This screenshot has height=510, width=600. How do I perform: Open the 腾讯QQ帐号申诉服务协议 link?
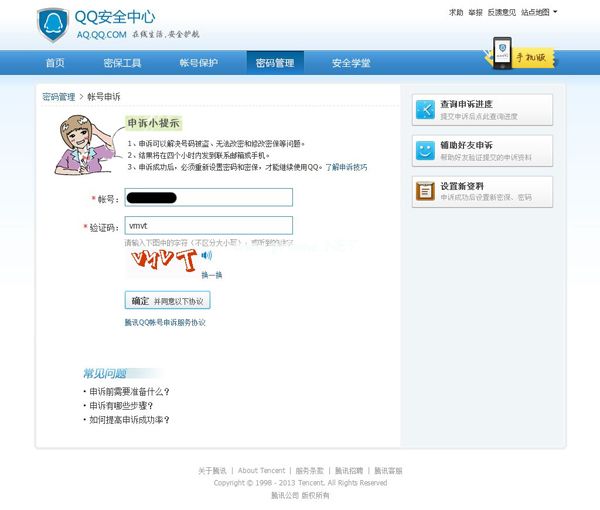(165, 322)
